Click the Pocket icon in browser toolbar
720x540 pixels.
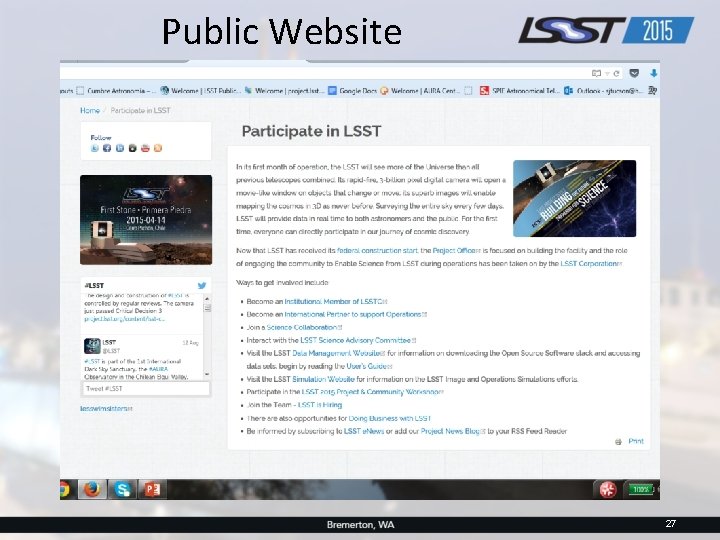coord(634,73)
